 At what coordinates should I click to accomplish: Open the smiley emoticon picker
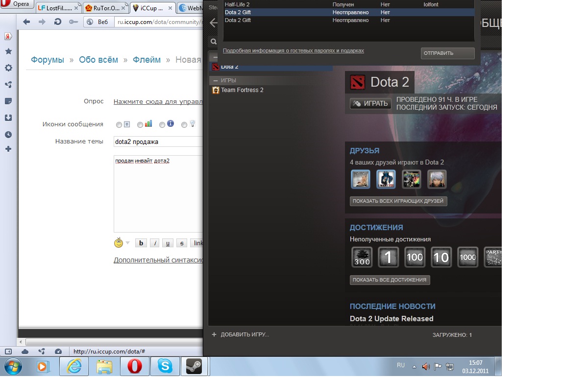pos(118,243)
